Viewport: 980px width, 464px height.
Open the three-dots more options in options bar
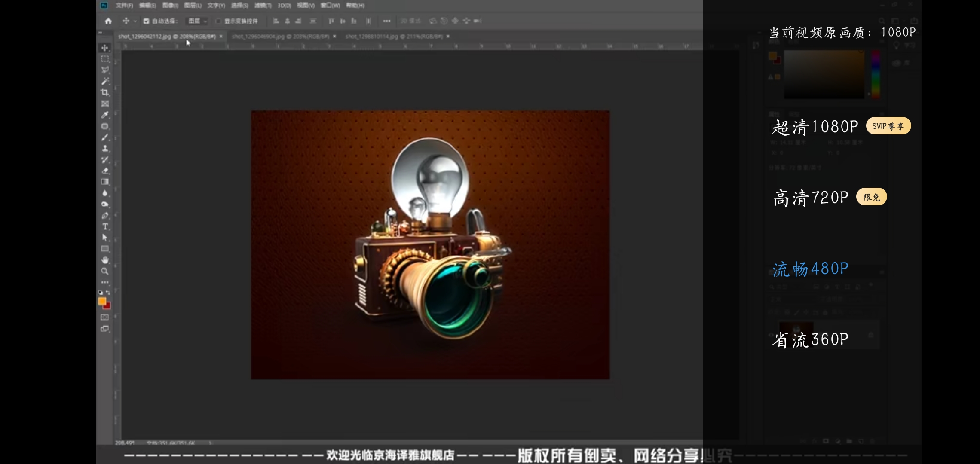386,21
